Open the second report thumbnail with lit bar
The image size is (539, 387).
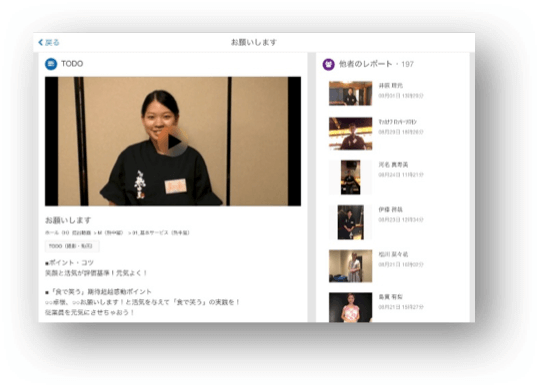350,134
